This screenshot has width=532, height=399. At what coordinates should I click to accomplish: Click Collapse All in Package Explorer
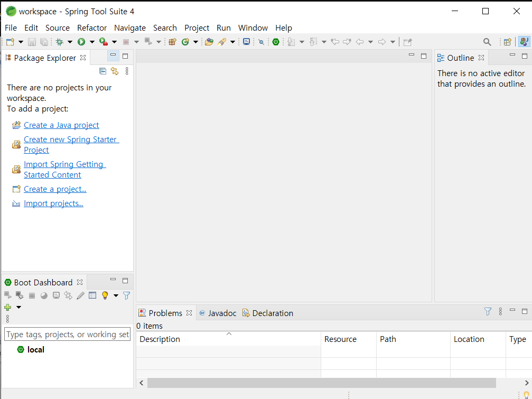103,71
